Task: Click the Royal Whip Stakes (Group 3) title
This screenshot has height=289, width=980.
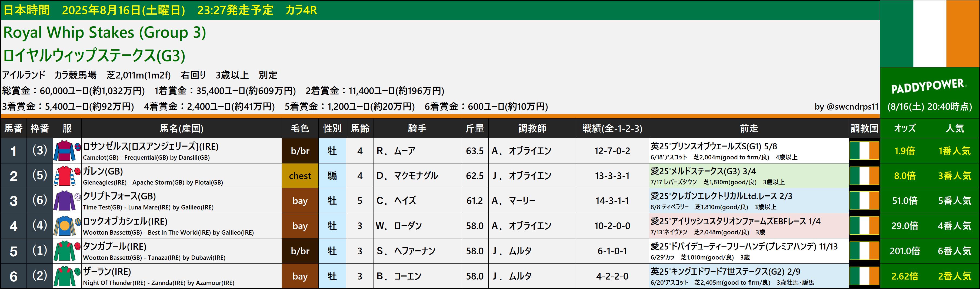Action: [105, 33]
